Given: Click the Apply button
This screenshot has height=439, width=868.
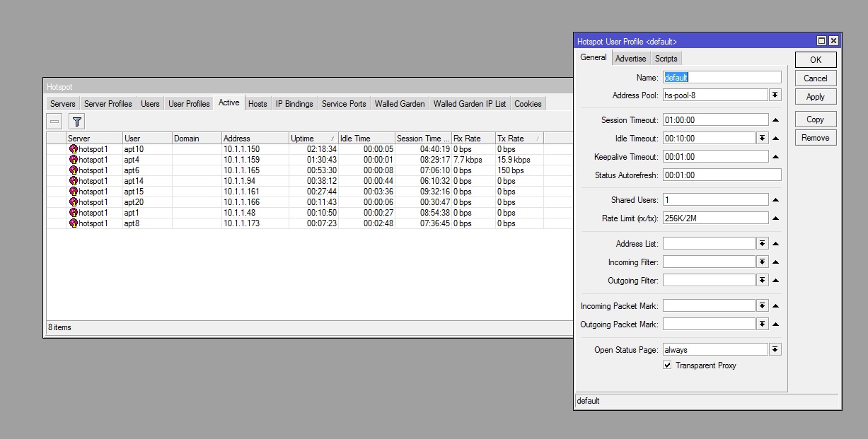Looking at the screenshot, I should pos(815,96).
